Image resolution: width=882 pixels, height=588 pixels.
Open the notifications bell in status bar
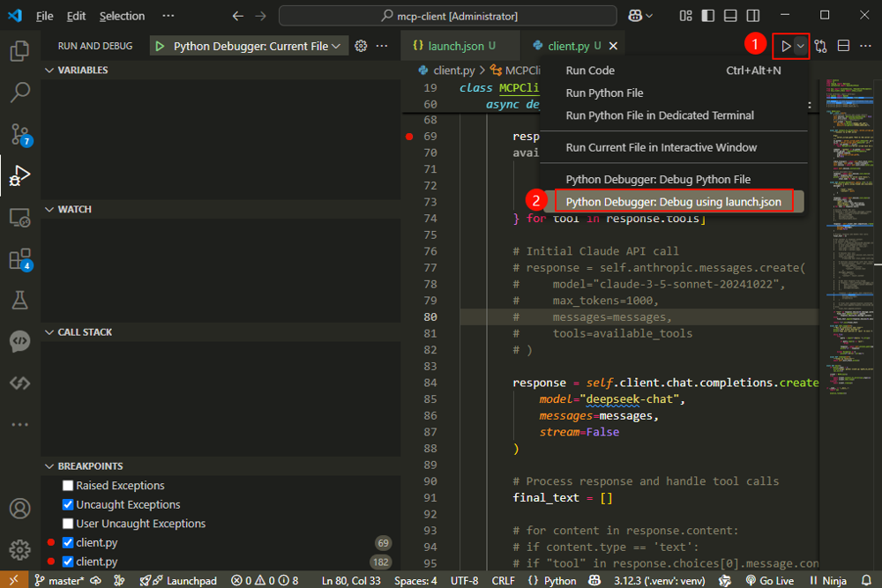point(866,581)
